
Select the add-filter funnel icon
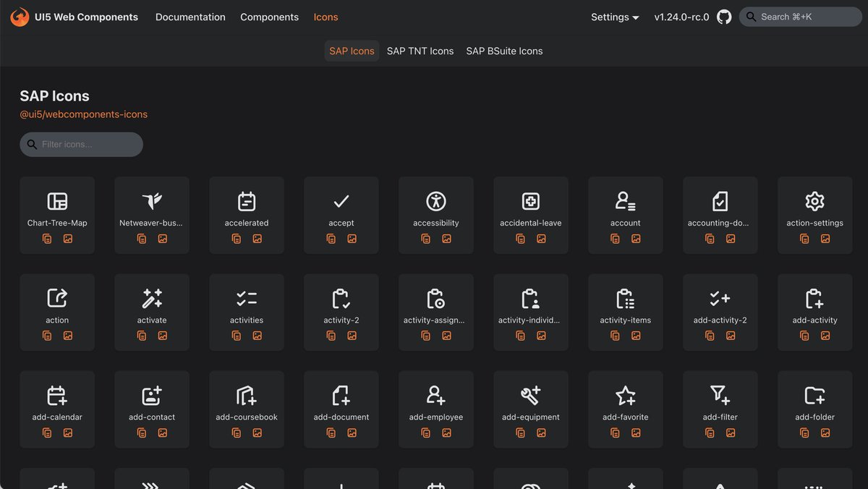click(720, 395)
